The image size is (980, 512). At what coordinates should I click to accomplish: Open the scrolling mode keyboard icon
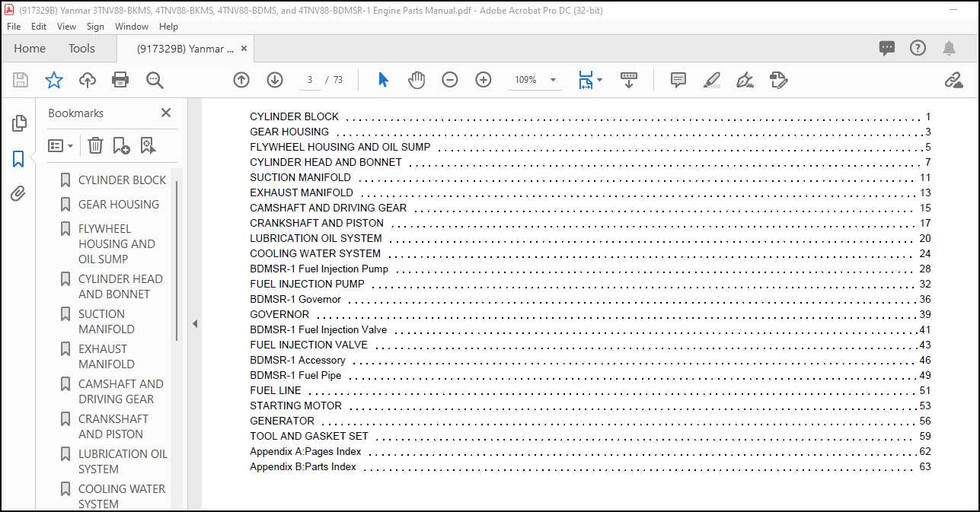(x=629, y=80)
